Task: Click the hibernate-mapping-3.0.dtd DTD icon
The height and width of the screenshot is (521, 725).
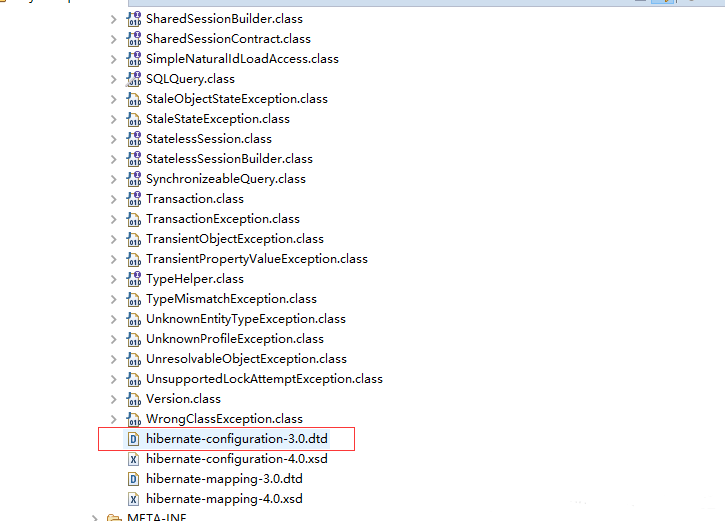Action: click(x=133, y=479)
